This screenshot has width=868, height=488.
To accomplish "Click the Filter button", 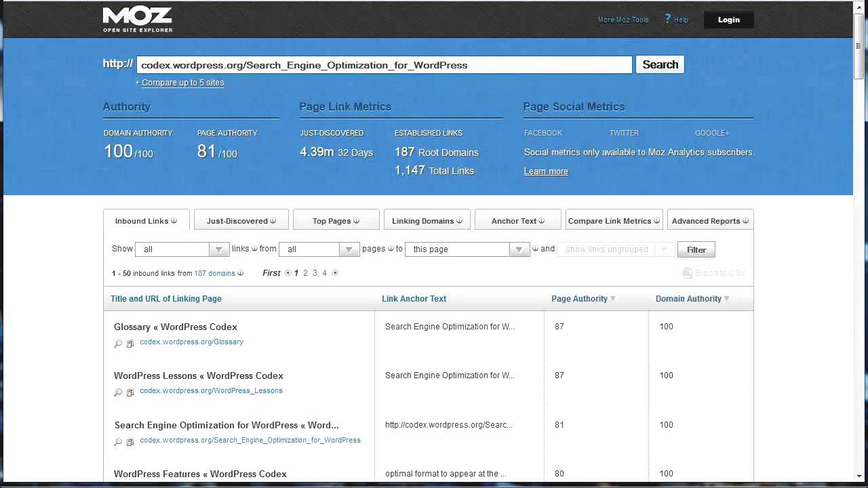I will 696,249.
